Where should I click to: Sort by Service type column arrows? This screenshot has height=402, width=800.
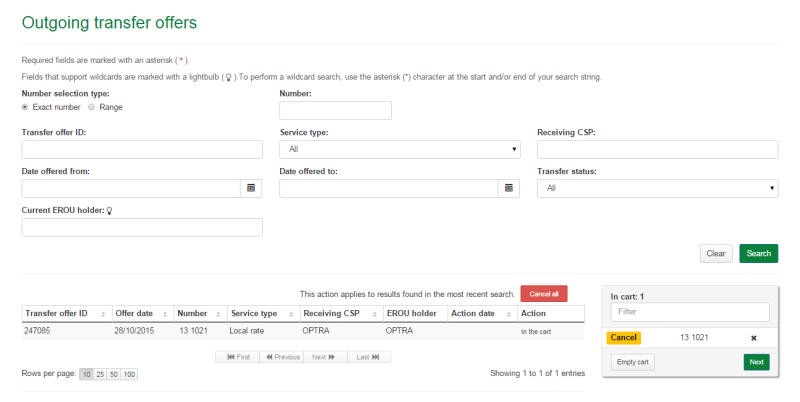[291, 314]
